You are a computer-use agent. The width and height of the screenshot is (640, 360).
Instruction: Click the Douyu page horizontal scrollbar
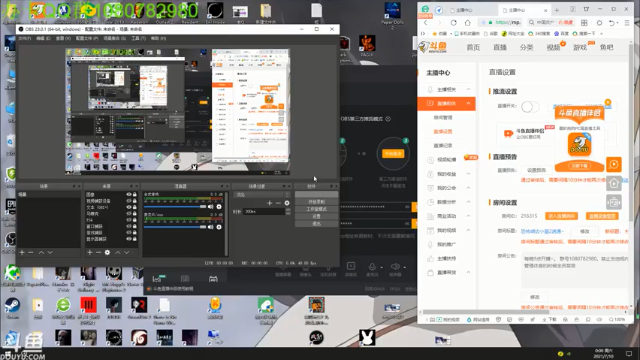tap(486, 312)
